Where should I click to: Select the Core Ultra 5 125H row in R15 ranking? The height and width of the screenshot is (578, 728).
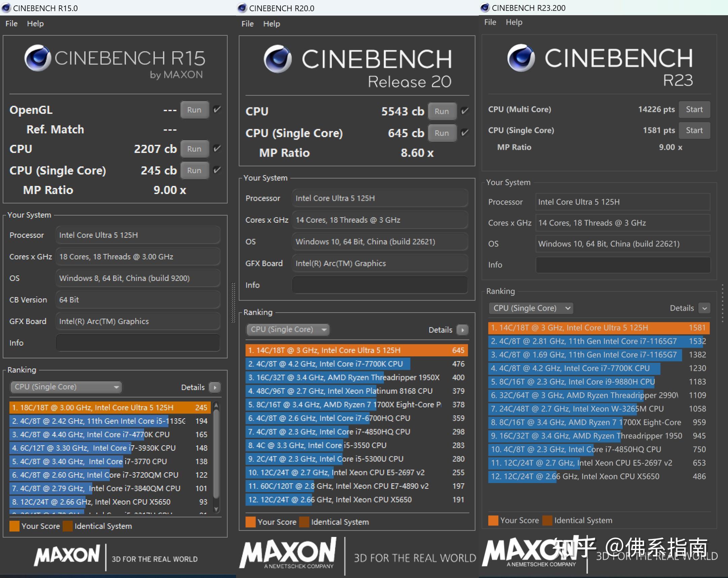point(110,408)
